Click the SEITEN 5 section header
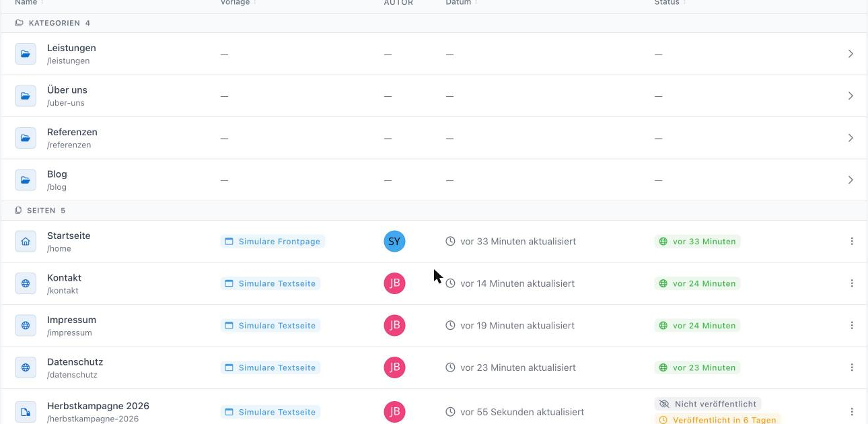 click(434, 211)
